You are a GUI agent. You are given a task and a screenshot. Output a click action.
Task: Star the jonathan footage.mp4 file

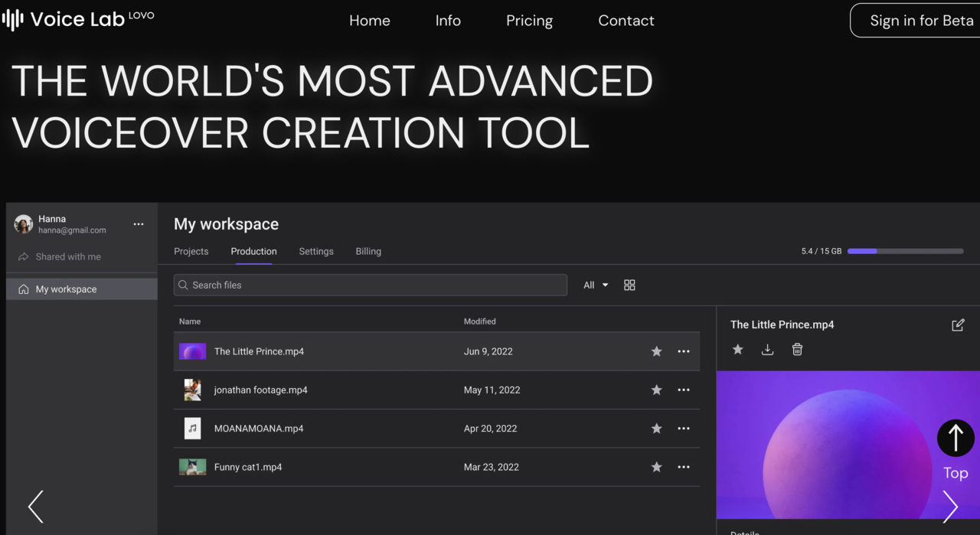click(x=656, y=390)
